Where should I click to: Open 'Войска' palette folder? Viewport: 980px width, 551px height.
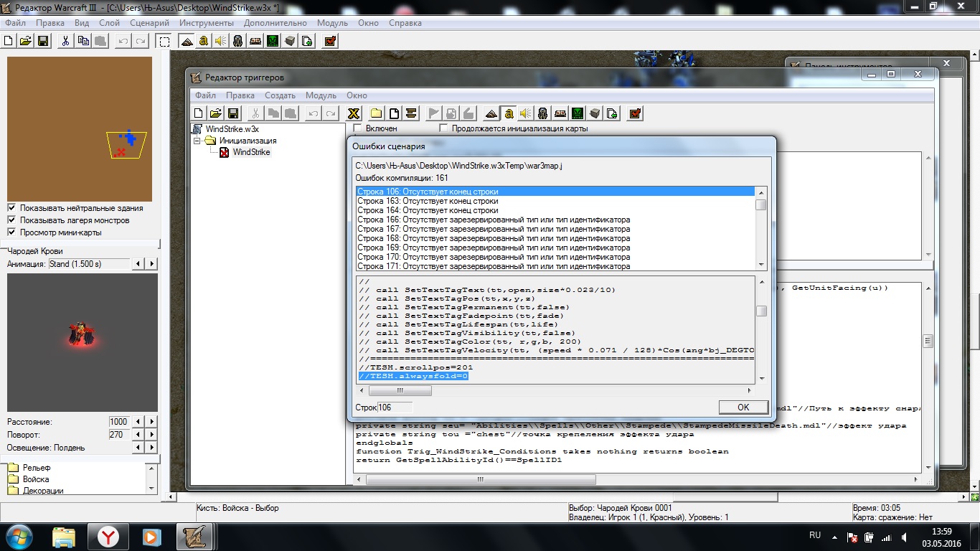pyautogui.click(x=36, y=479)
